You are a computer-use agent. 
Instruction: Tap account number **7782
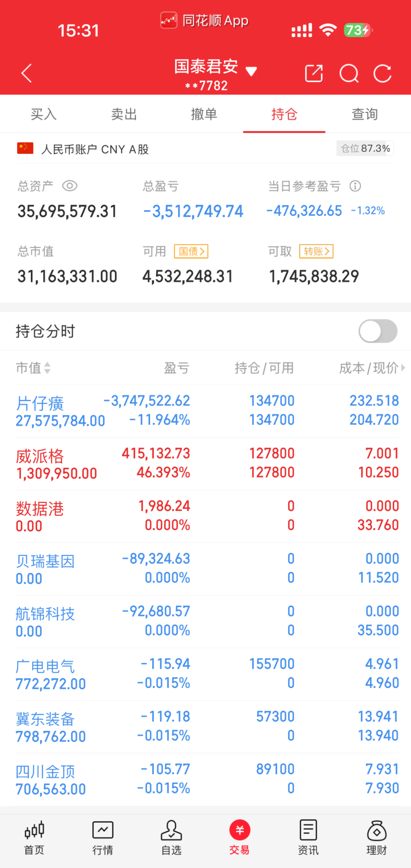tap(206, 86)
